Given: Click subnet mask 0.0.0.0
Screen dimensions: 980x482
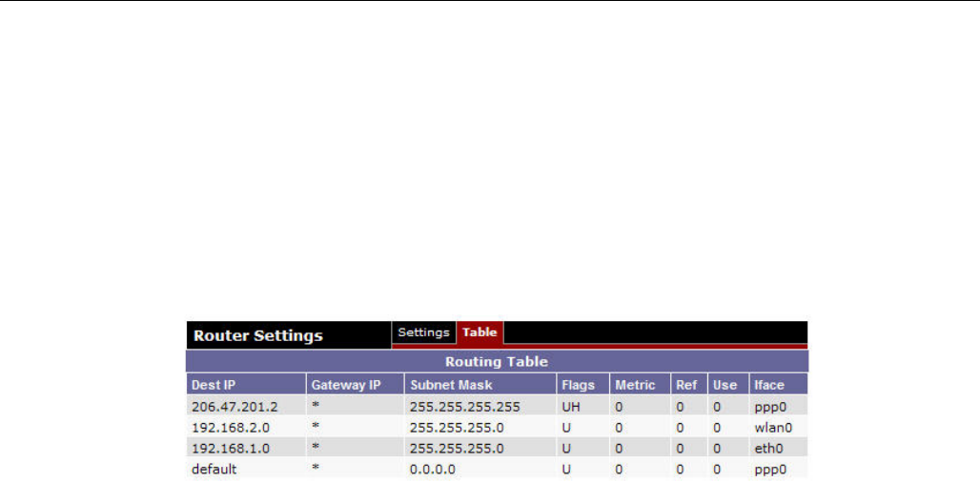Looking at the screenshot, I should 433,469.
